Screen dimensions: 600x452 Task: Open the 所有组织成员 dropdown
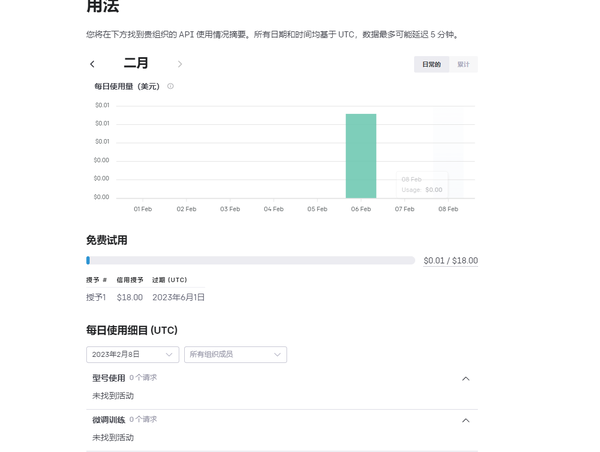[235, 354]
